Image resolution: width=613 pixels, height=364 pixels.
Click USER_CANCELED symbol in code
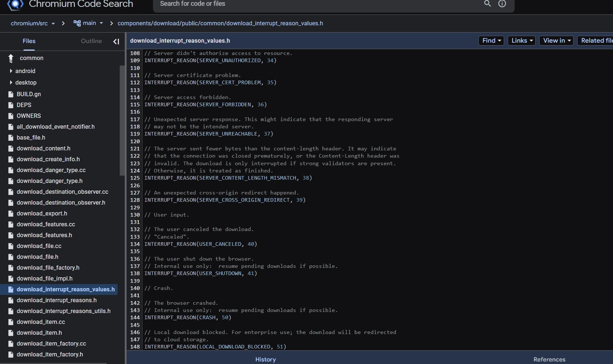(x=220, y=244)
